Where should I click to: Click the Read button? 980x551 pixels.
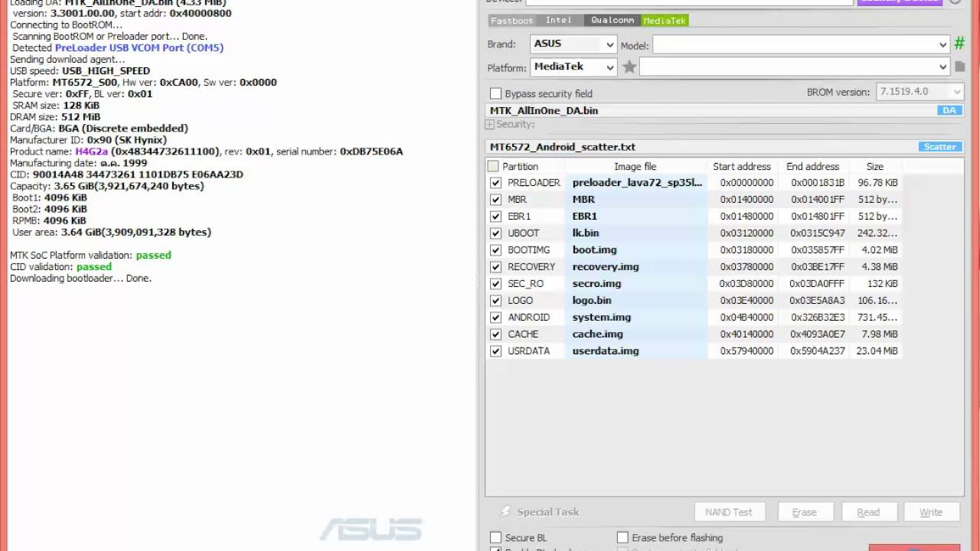(868, 512)
